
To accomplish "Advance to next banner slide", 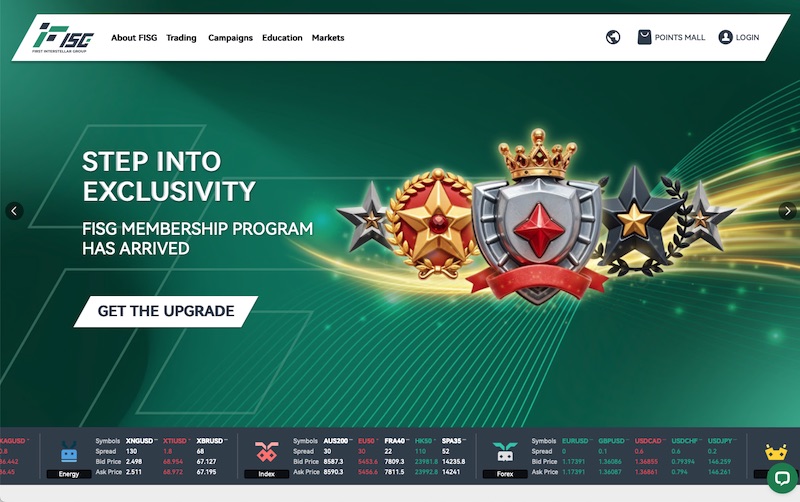I will 787,211.
